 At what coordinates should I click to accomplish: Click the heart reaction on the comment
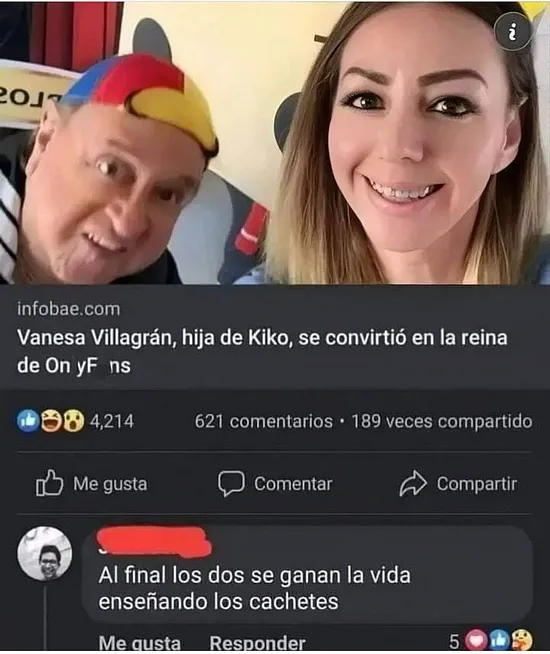(475, 640)
